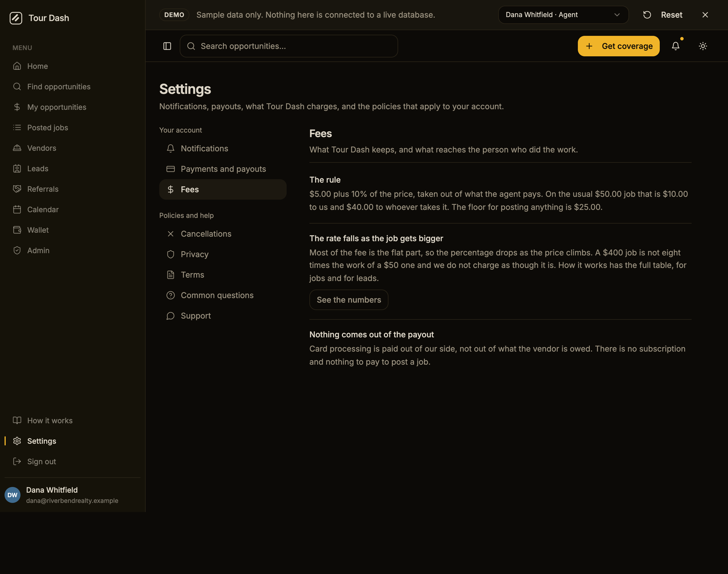
Task: Click the Support chat bubble icon
Action: (171, 316)
